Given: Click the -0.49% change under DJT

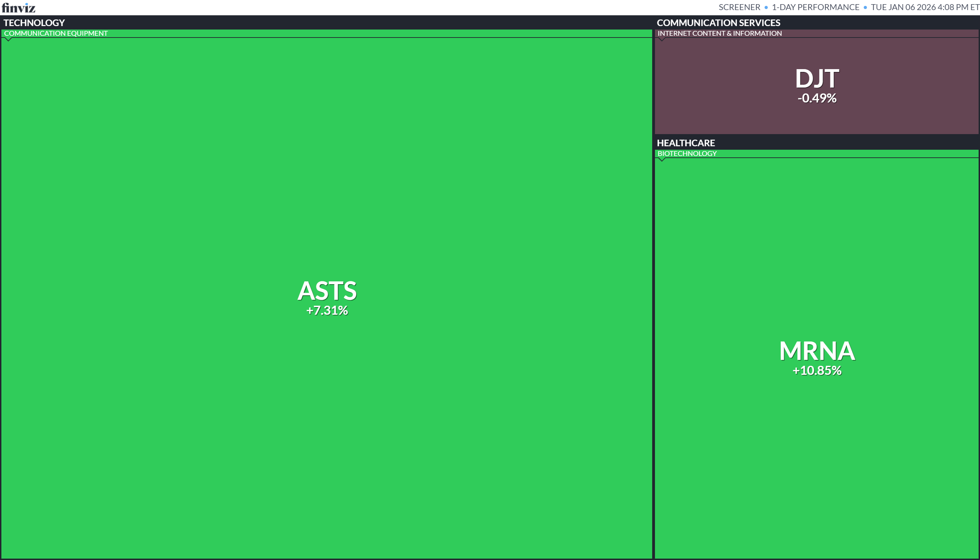Looking at the screenshot, I should click(816, 98).
